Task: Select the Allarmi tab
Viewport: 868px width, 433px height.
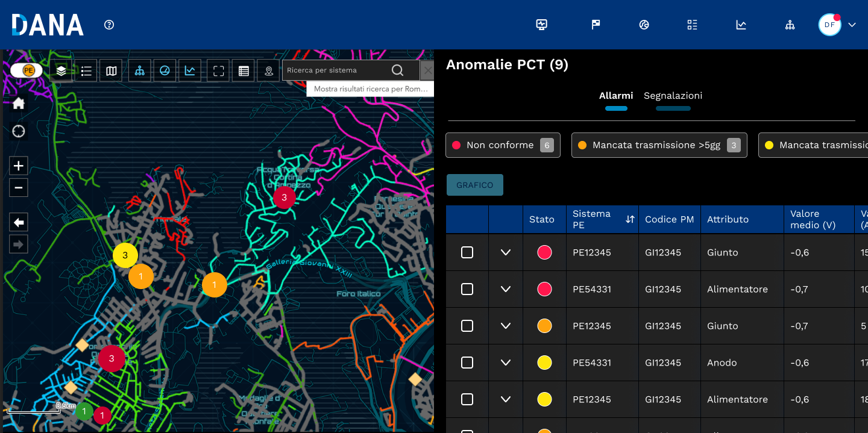Action: (616, 96)
